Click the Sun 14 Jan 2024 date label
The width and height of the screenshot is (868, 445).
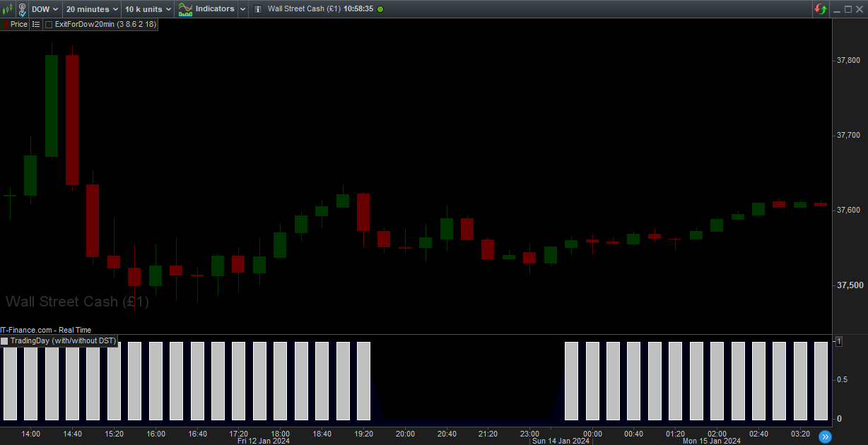point(561,441)
